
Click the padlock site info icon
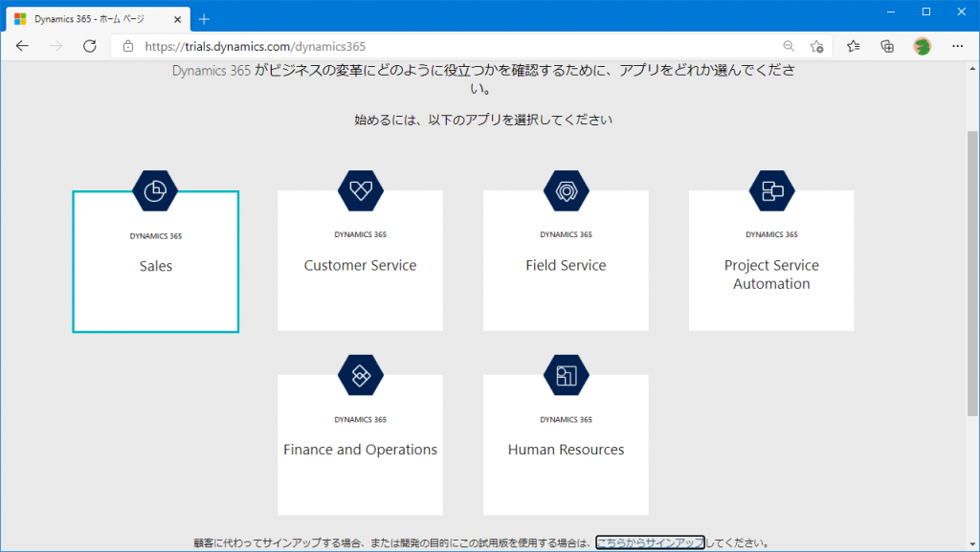[x=128, y=46]
